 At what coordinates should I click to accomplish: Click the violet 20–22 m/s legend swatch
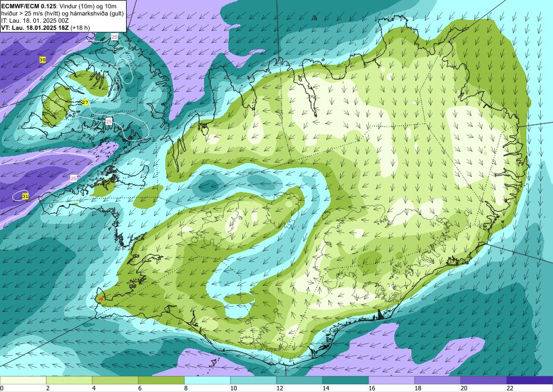(x=483, y=380)
